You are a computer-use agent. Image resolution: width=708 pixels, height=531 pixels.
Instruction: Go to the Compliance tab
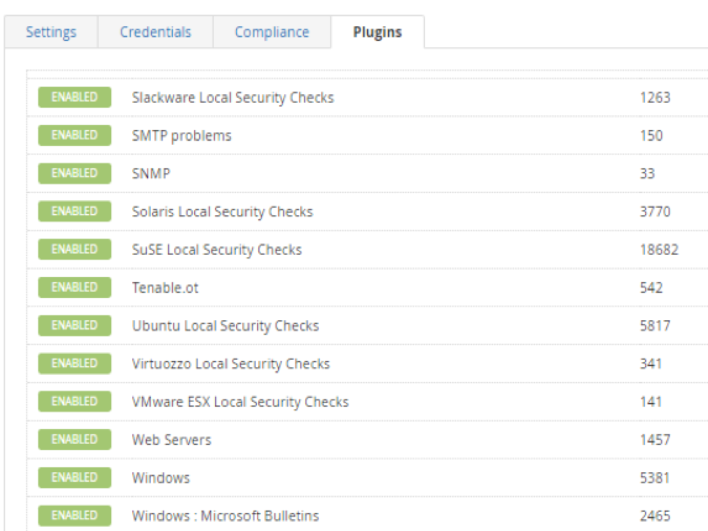[x=271, y=32]
